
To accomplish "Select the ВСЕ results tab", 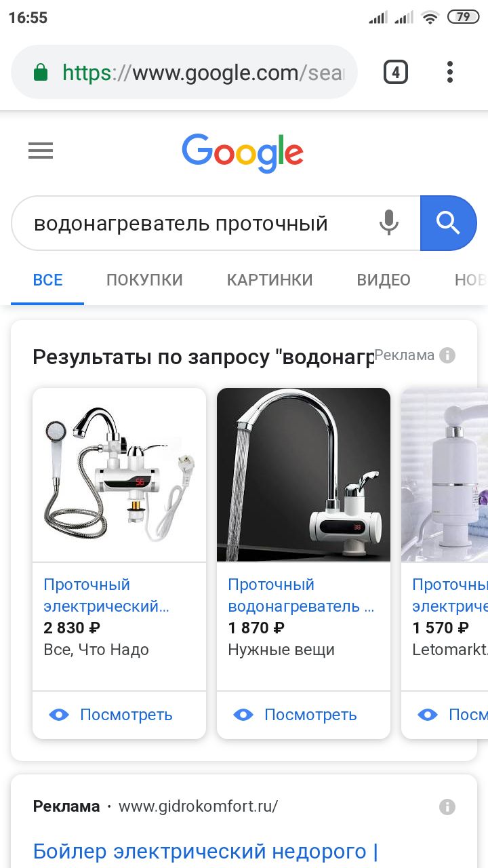I will [47, 280].
